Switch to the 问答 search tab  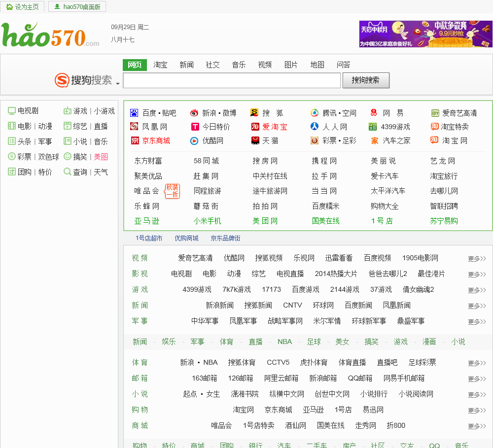click(343, 65)
